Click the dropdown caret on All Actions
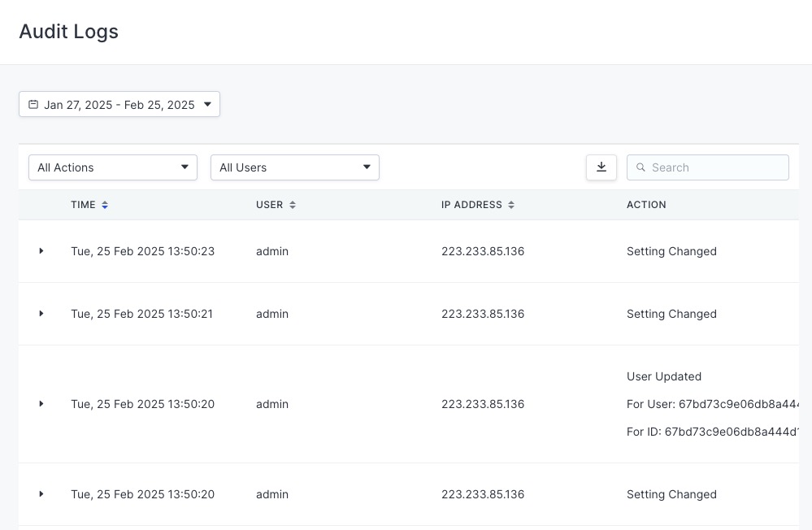This screenshot has height=530, width=812. point(186,167)
